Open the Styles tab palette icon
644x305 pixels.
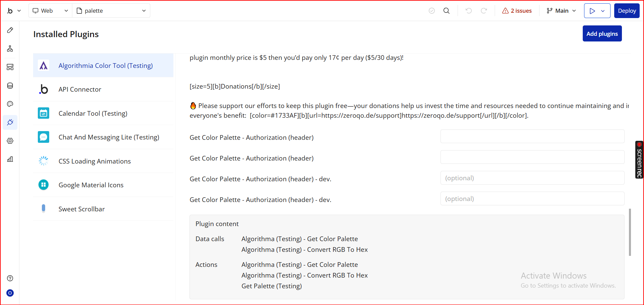pyautogui.click(x=10, y=104)
